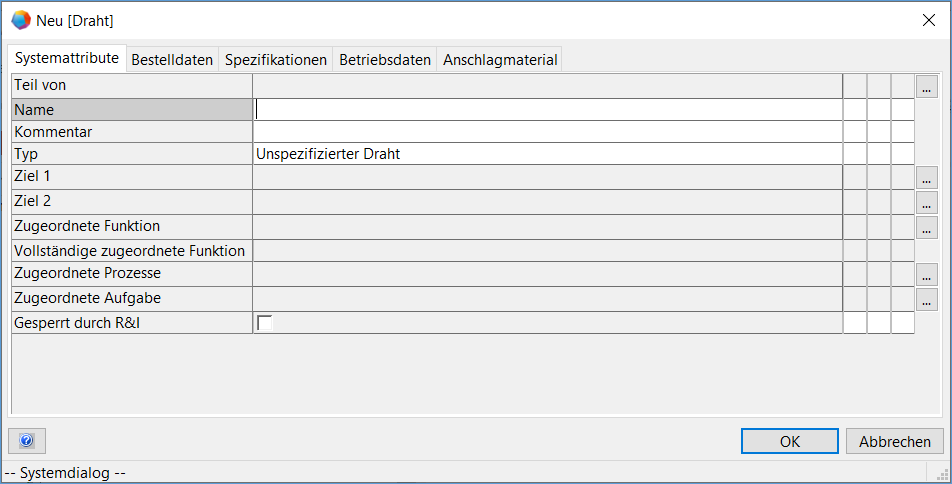
Task: Open the Anschlagmaterial tab
Action: [x=500, y=60]
